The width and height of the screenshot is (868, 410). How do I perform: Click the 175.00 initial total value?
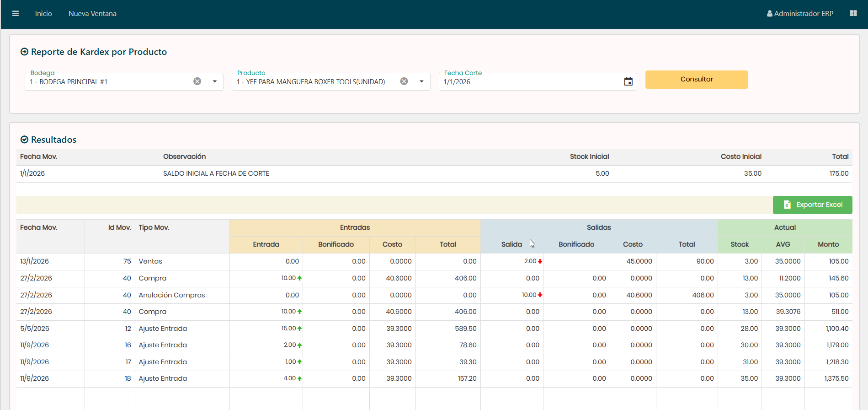pyautogui.click(x=839, y=173)
